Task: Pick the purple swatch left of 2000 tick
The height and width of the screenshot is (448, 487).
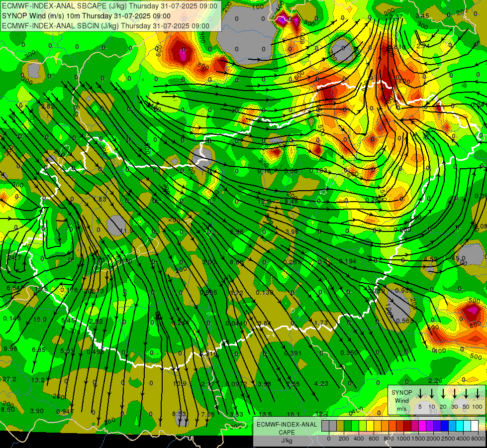Action: pos(429,426)
